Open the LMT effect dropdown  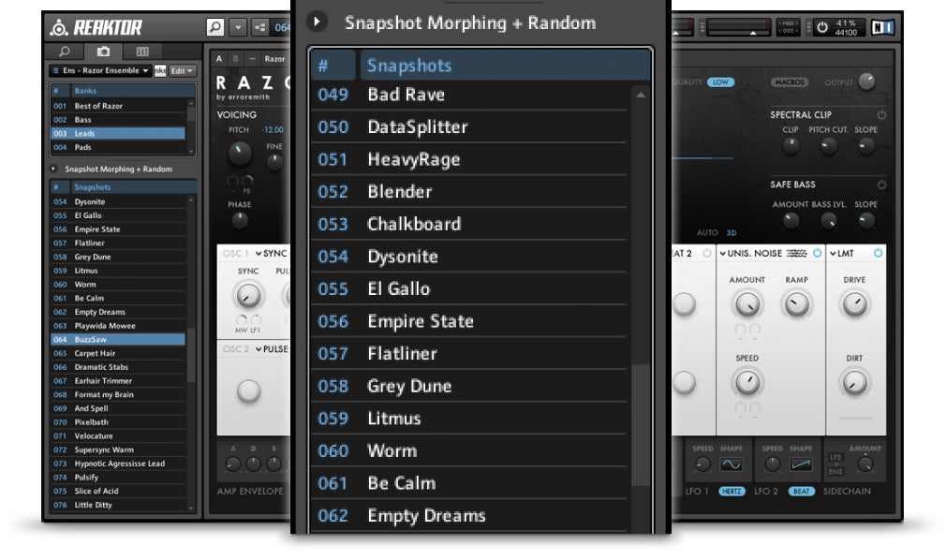(x=842, y=254)
